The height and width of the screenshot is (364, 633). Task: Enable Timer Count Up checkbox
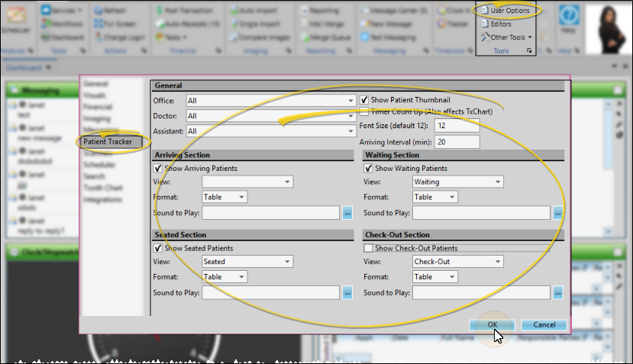(364, 111)
